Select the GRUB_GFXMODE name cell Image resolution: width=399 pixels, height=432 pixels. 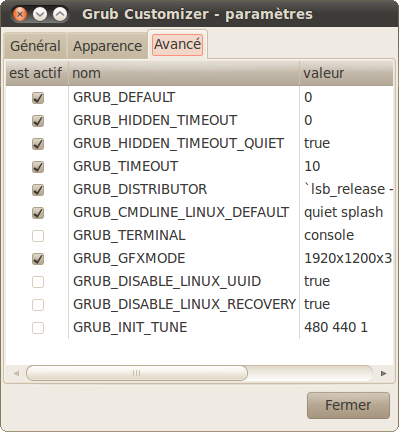(184, 258)
